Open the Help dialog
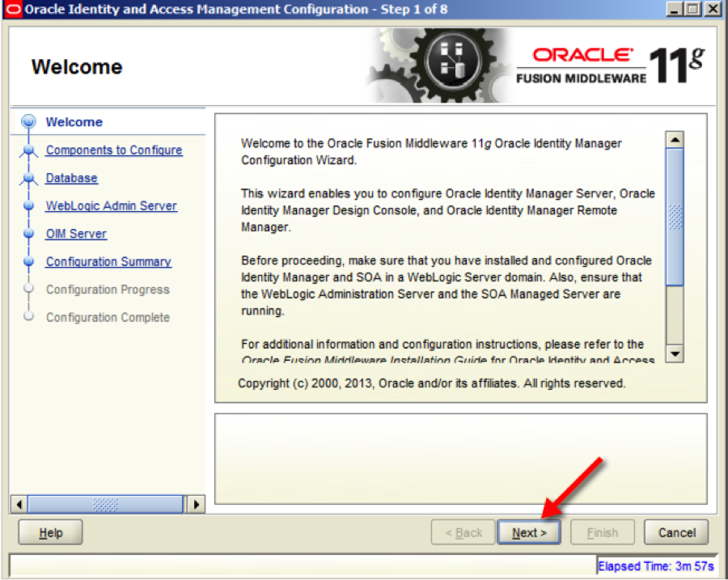The height and width of the screenshot is (580, 728). (49, 532)
